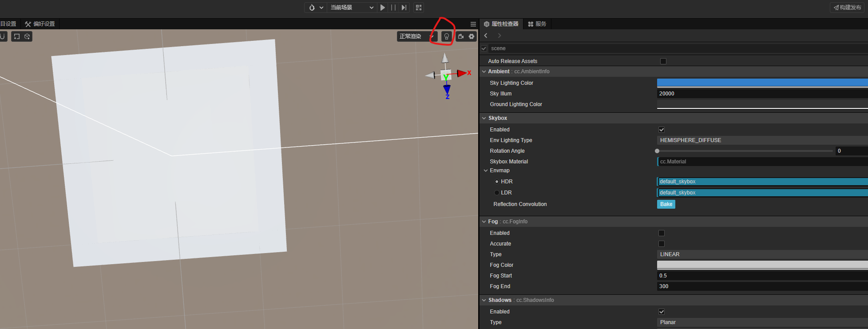This screenshot has height=329, width=868.
Task: Click the HDR default_skybox asset slot
Action: point(762,182)
